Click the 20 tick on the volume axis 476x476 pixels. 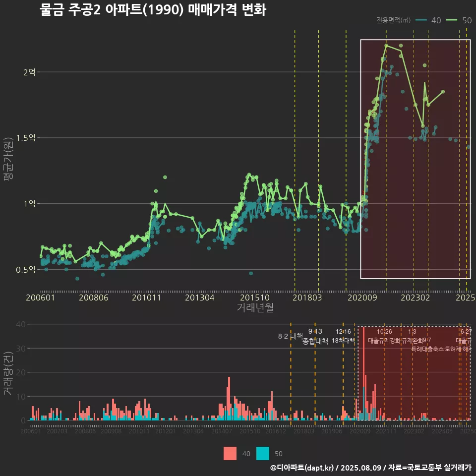pos(21,372)
